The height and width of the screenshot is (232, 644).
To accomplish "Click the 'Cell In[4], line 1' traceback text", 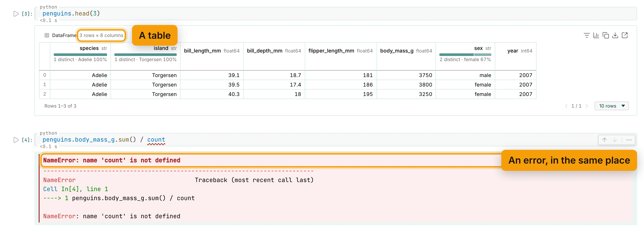I will (75, 189).
